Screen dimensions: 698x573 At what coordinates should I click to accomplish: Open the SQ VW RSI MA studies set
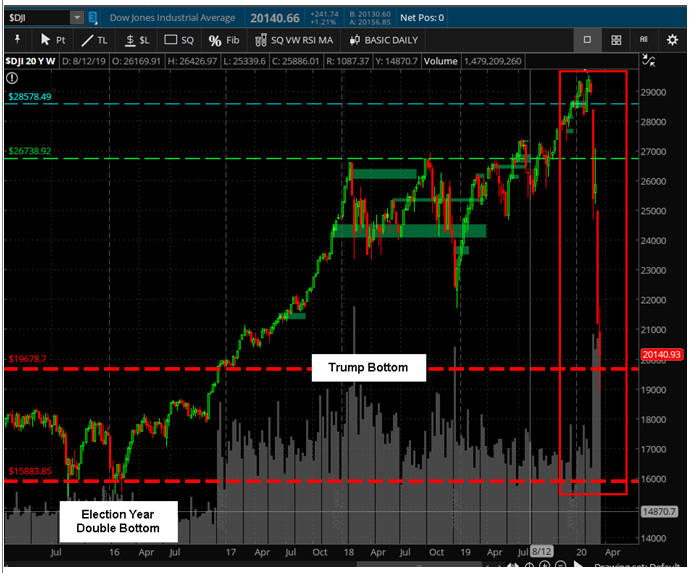coord(294,41)
